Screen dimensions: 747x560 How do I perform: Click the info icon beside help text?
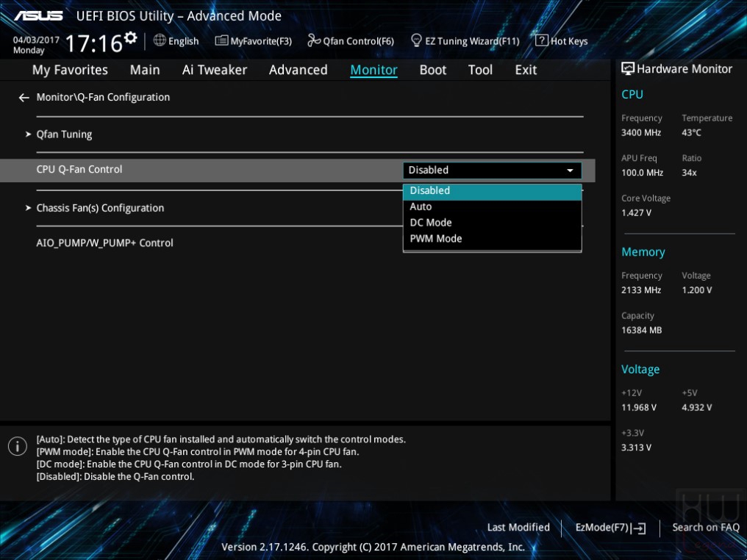[18, 446]
